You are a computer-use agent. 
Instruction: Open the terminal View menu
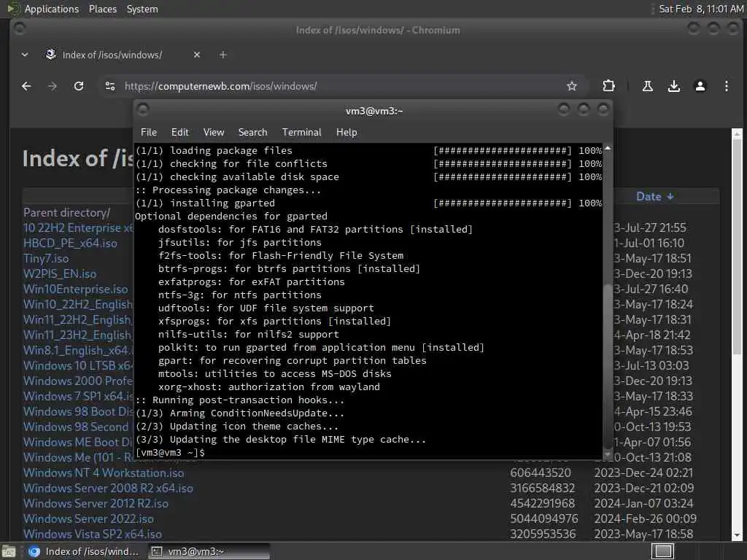tap(214, 133)
